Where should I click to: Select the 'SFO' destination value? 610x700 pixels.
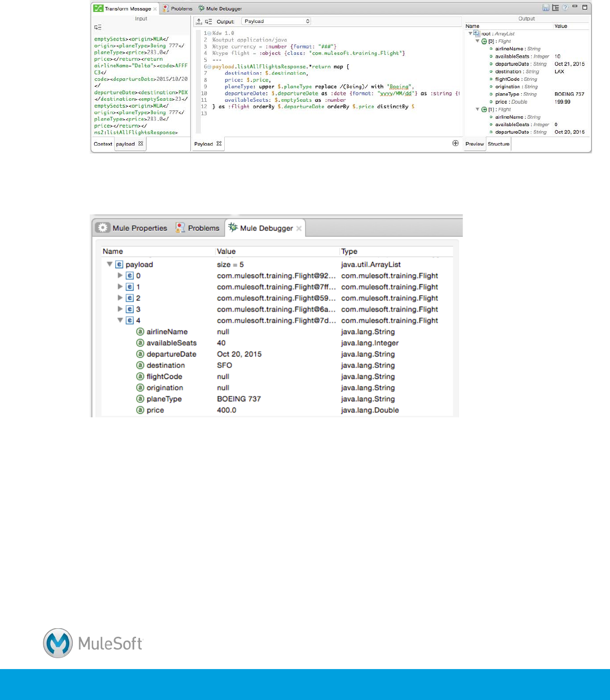click(224, 365)
